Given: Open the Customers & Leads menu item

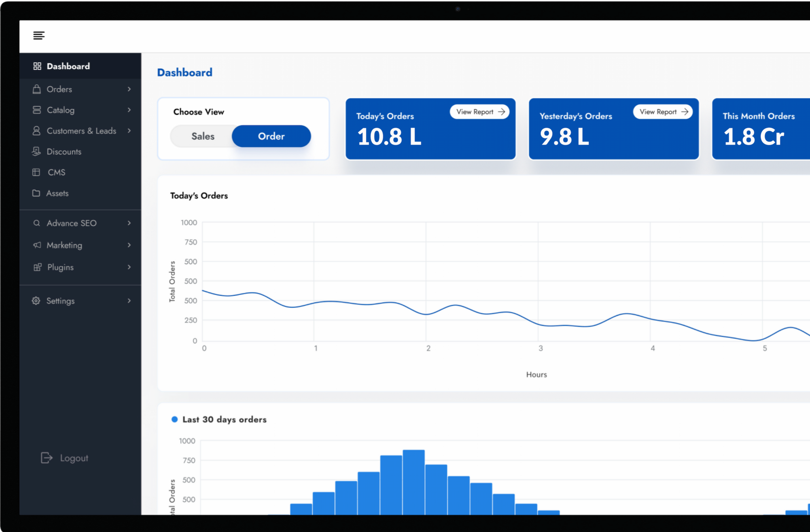Looking at the screenshot, I should (80, 131).
